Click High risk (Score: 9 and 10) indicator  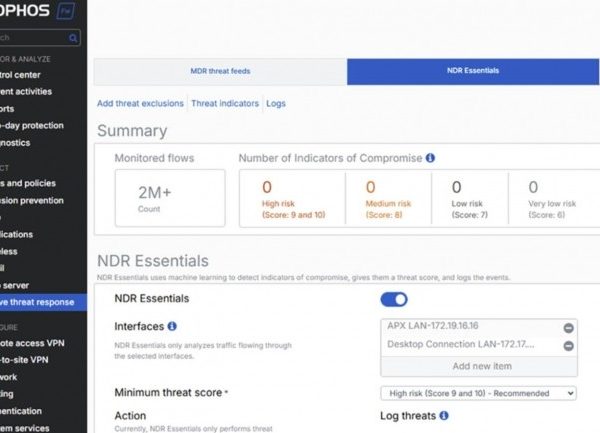tap(293, 199)
